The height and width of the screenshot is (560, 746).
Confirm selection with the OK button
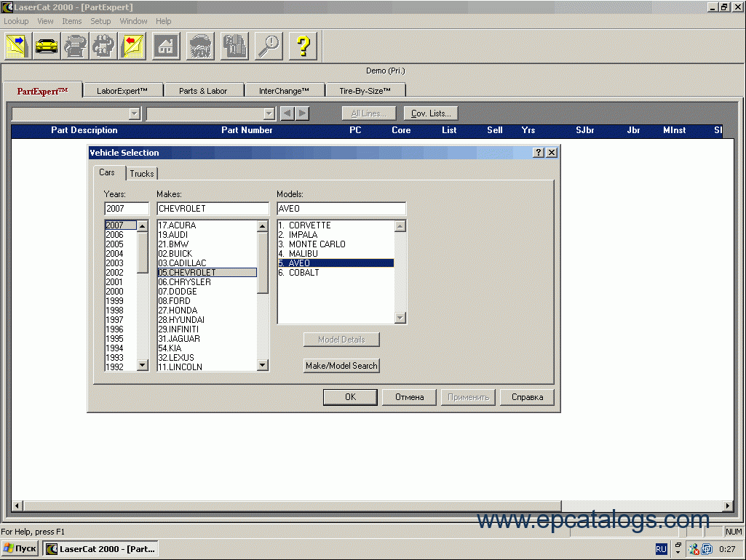click(350, 397)
